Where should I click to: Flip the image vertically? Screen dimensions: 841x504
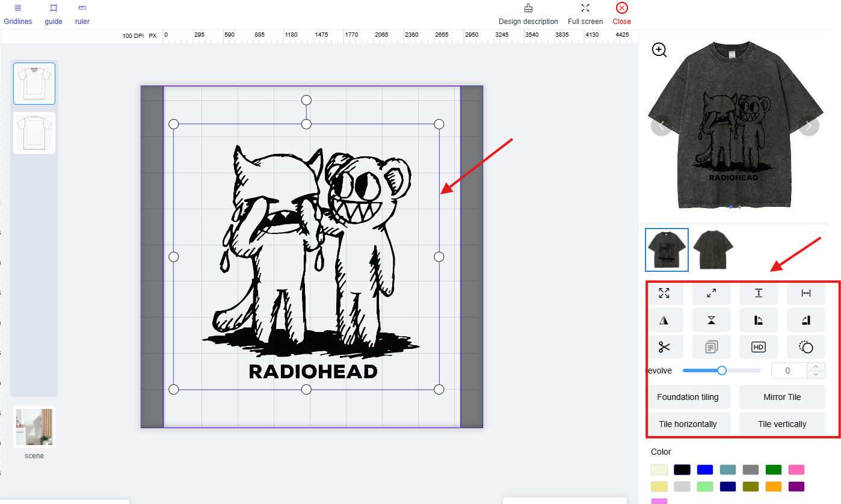click(712, 320)
